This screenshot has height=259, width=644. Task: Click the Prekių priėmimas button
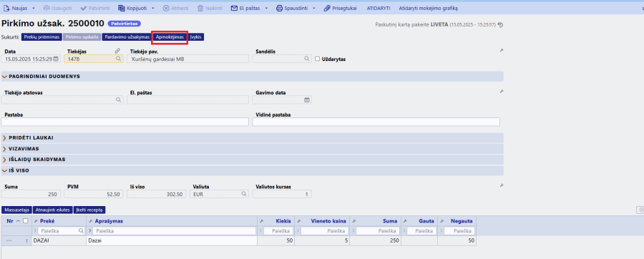click(42, 37)
